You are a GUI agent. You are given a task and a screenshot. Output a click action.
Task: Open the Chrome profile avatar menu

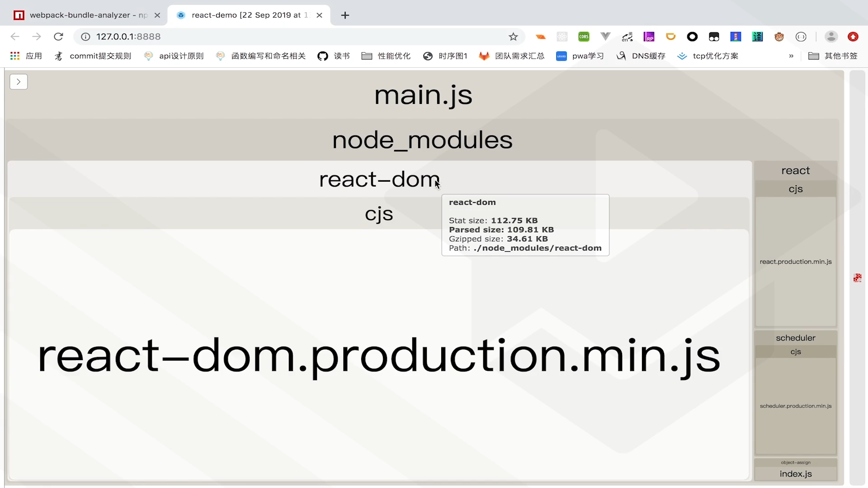(831, 37)
